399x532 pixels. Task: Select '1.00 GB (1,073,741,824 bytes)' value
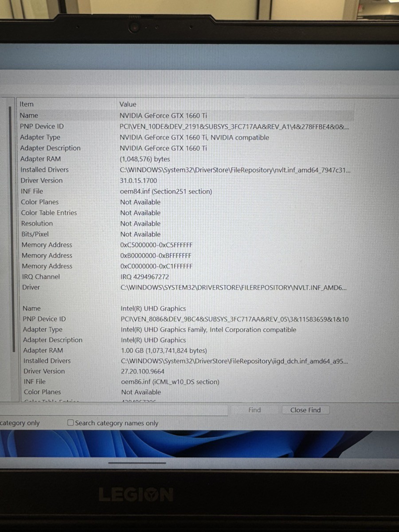(x=164, y=351)
